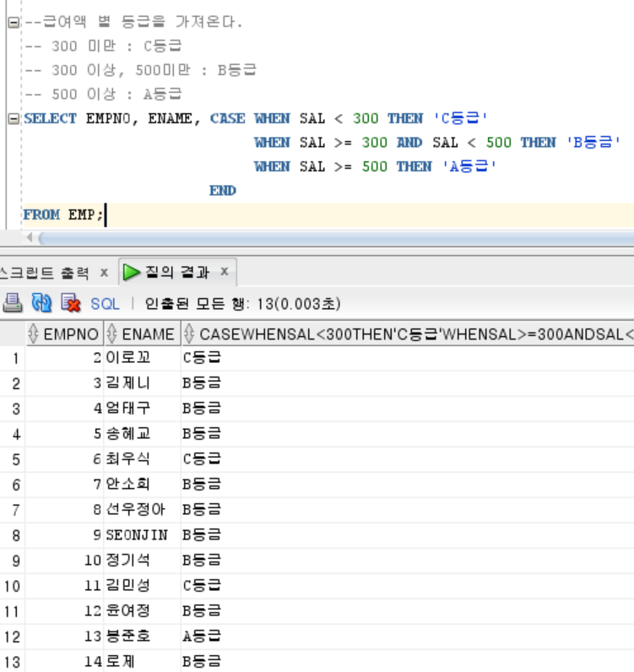Click the END keyword in editor
Viewport: 634px width, 672px height.
(223, 191)
